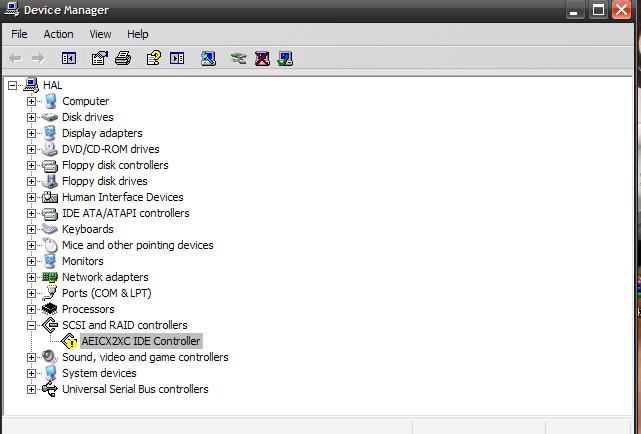Expand the Monitors node
This screenshot has height=434, width=641.
(31, 261)
